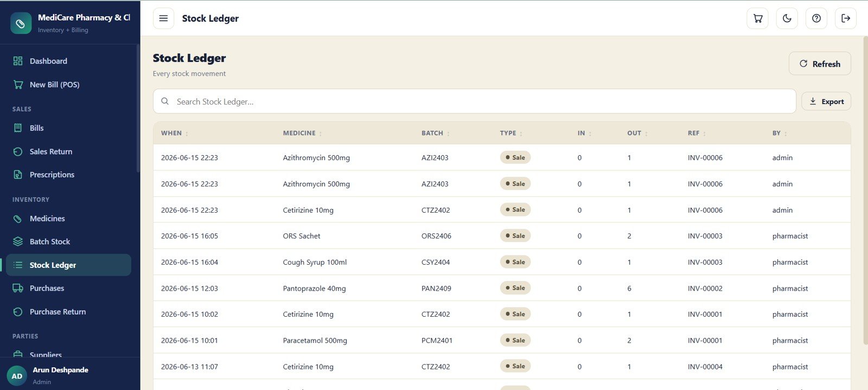Screen dimensions: 868x390
Task: Click the Medicines pill icon
Action: coord(18,219)
